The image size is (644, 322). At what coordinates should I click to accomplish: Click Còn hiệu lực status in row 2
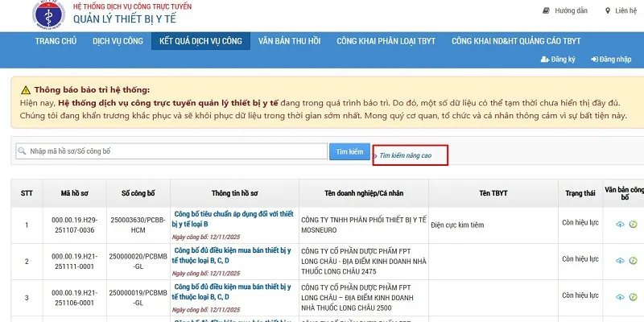point(580,259)
